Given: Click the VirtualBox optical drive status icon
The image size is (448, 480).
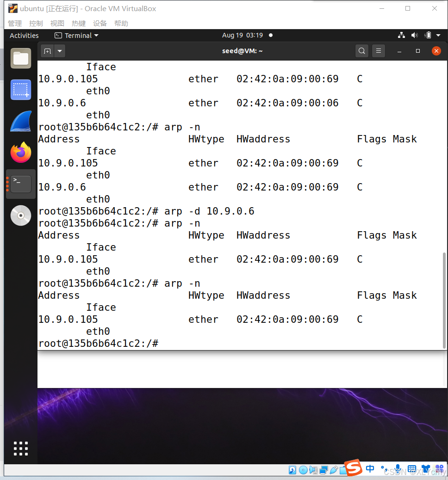Looking at the screenshot, I should (x=303, y=469).
